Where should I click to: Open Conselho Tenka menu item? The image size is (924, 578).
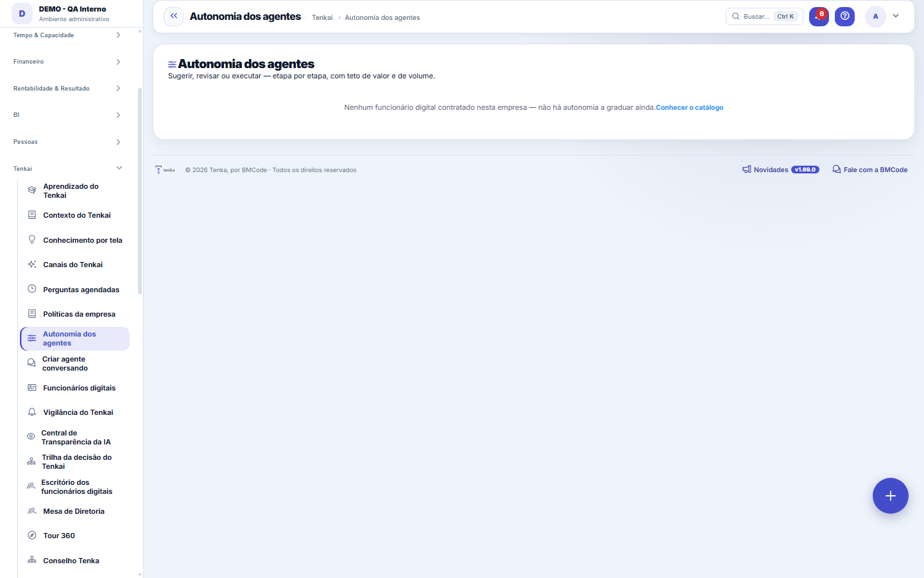[75, 561]
